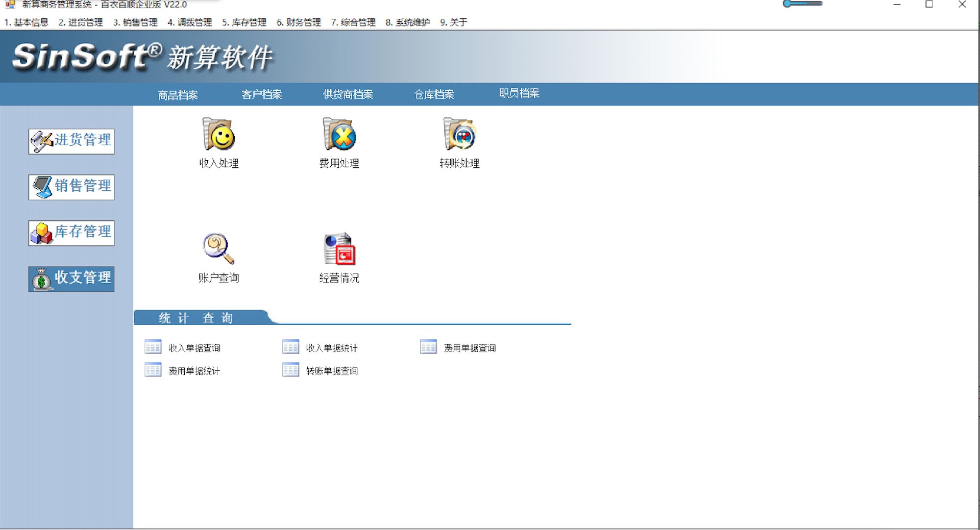Open the 5. 库存管理 menu
980x530 pixels.
(244, 22)
